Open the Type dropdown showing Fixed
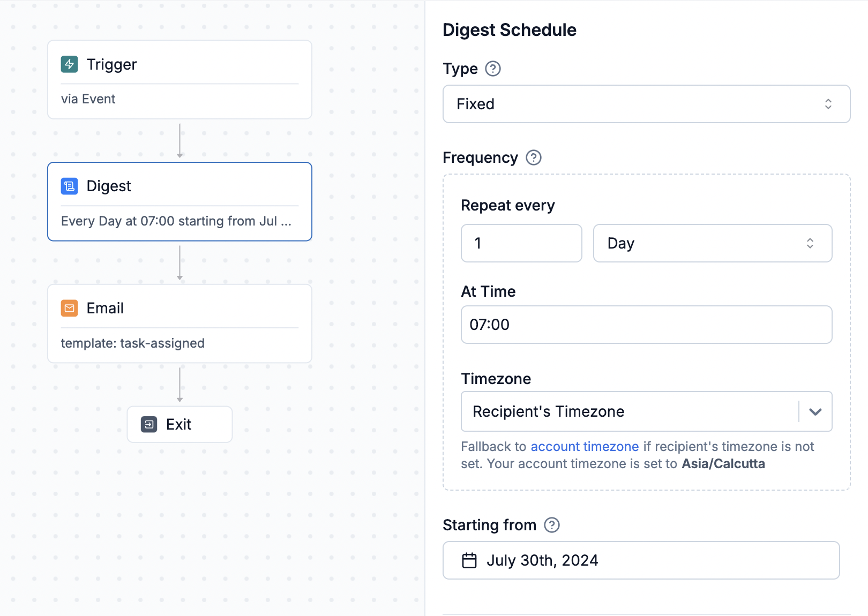 click(647, 104)
